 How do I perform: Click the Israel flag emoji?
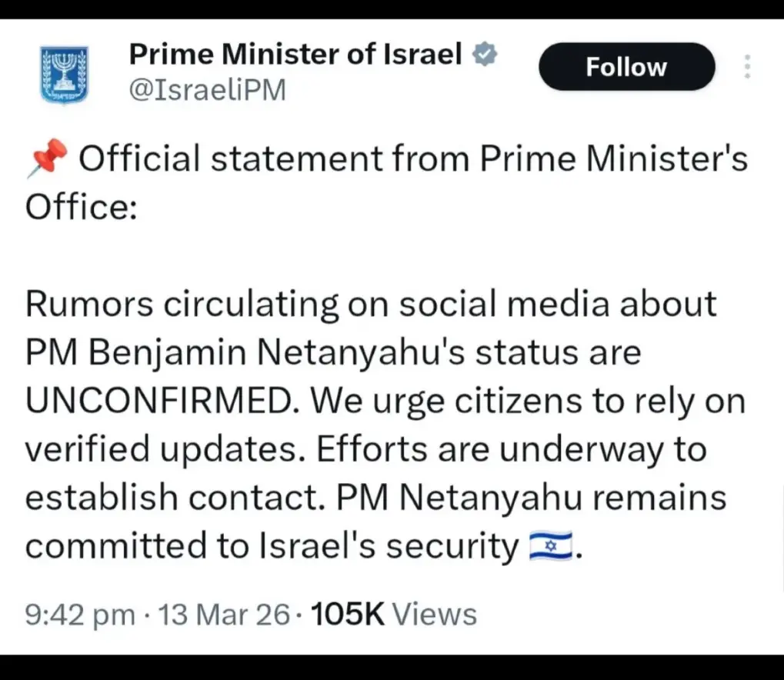coord(551,547)
